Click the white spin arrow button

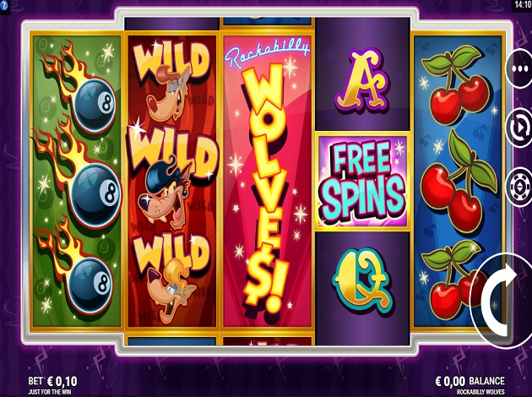point(502,301)
